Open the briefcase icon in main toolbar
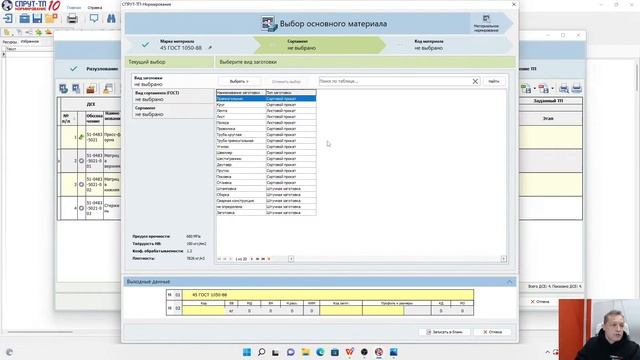640x360 pixels. (24, 18)
